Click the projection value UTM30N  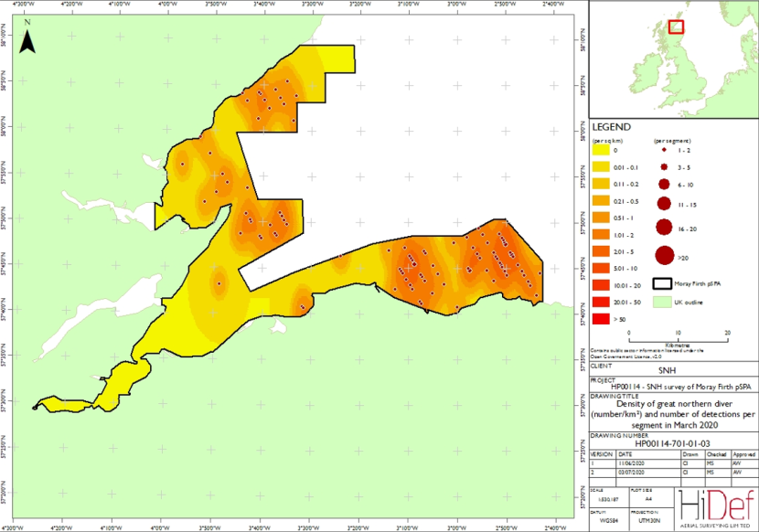coord(650,521)
